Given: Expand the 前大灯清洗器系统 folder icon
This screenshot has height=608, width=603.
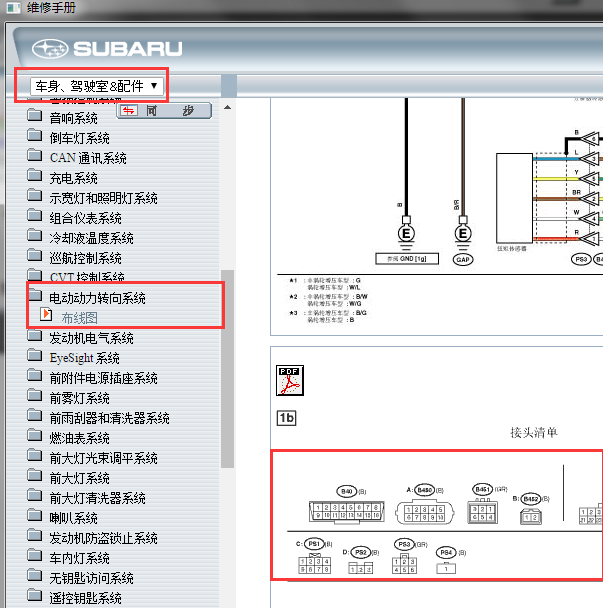Looking at the screenshot, I should point(35,494).
